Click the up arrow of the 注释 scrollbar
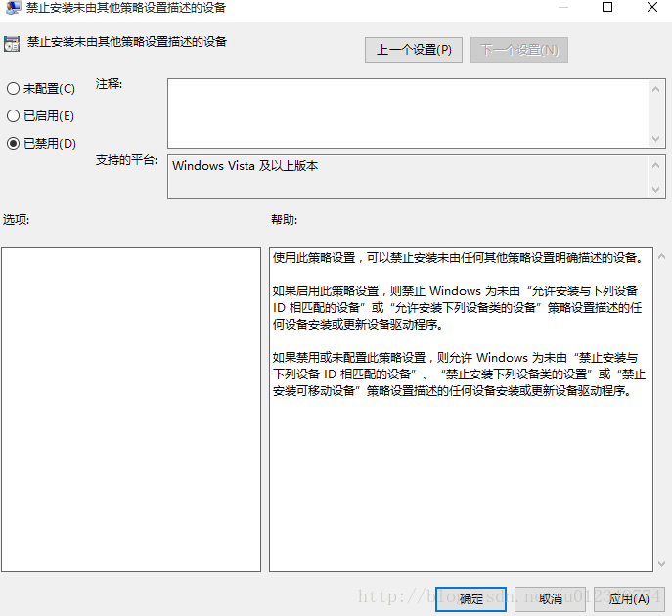This screenshot has width=672, height=616. [x=655, y=89]
